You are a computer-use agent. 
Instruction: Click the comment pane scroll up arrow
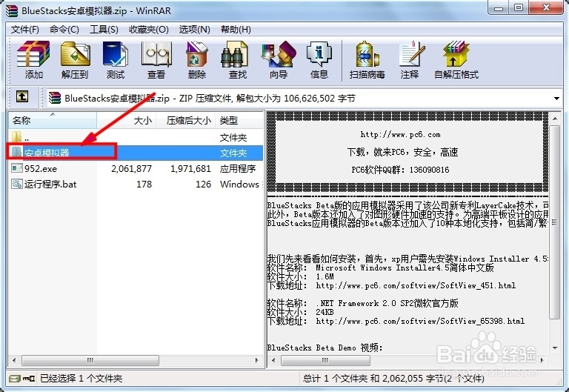coord(554,119)
